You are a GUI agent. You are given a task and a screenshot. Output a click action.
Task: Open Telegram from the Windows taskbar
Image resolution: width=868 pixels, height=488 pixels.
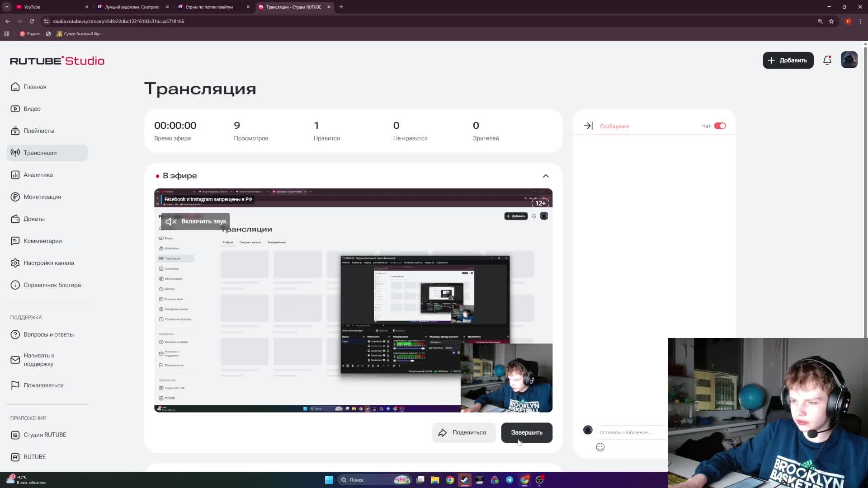tap(509, 480)
